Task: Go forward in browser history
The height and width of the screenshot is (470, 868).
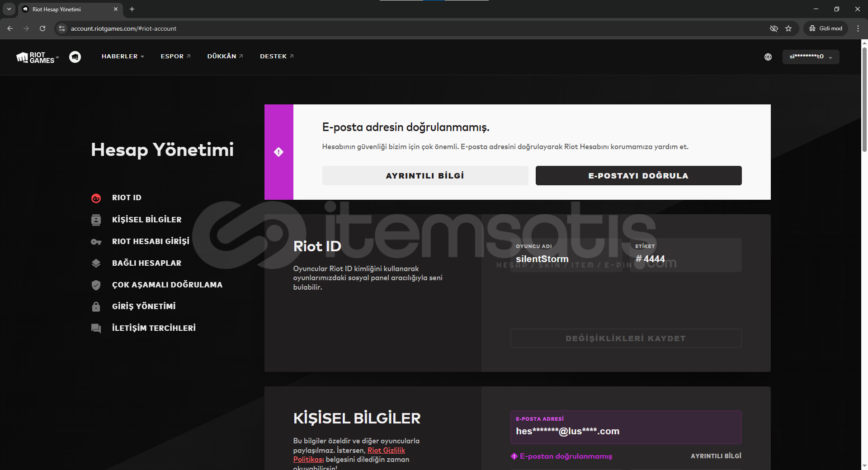Action: click(x=26, y=28)
